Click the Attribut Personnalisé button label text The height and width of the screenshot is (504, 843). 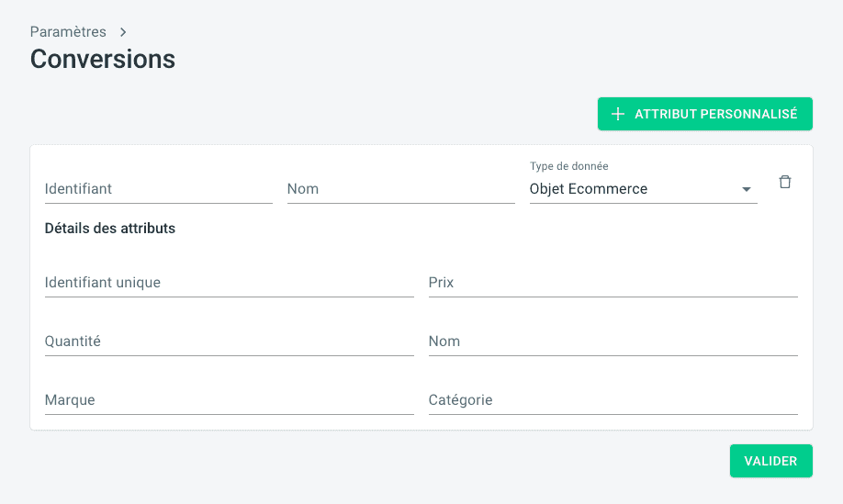tap(716, 115)
